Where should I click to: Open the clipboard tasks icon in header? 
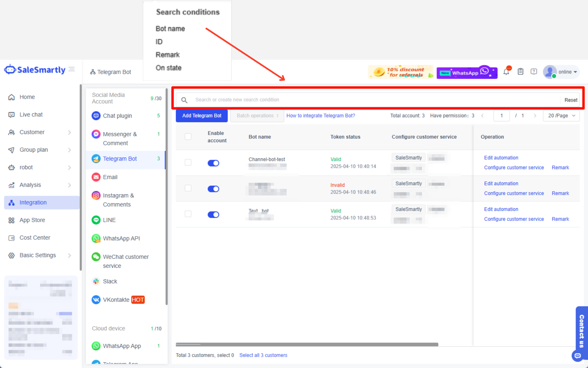click(x=520, y=72)
